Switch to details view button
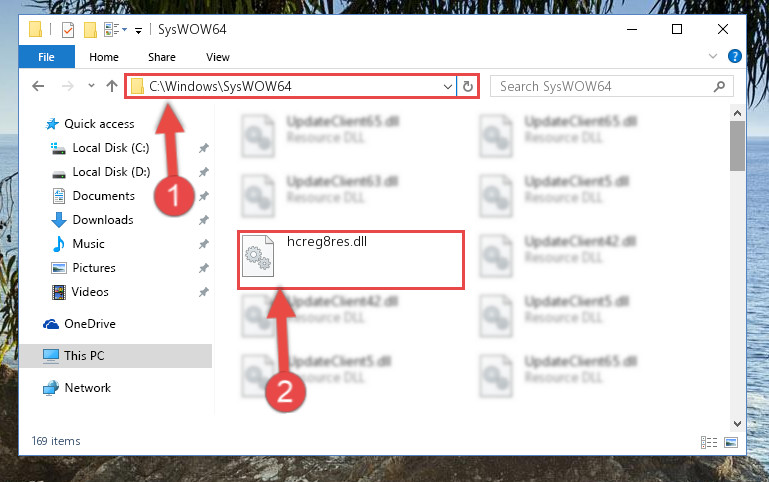The height and width of the screenshot is (482, 769). click(709, 442)
